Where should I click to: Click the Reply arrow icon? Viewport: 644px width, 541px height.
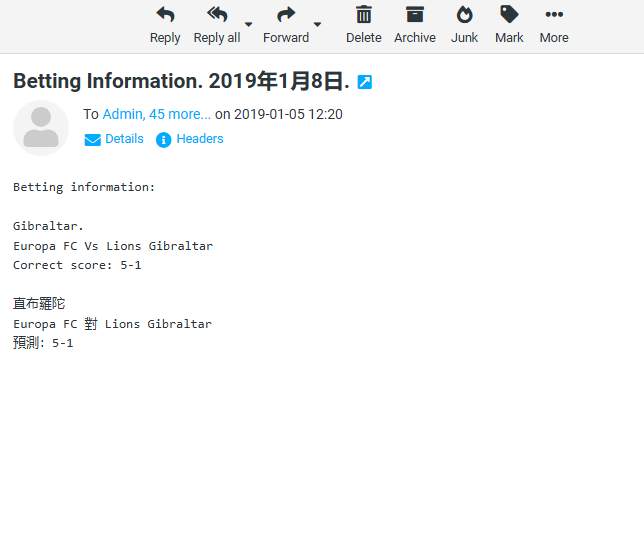(165, 15)
